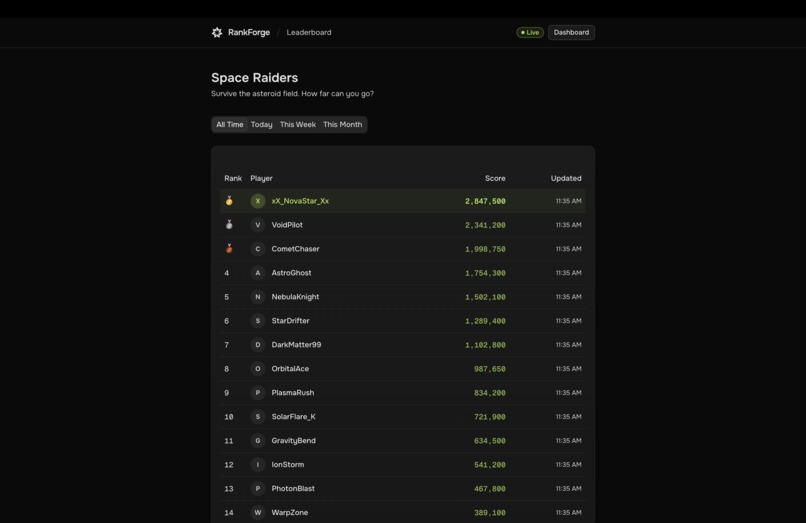Click the gold medal icon for rank one
Viewport: 806px width, 523px height.
[229, 201]
